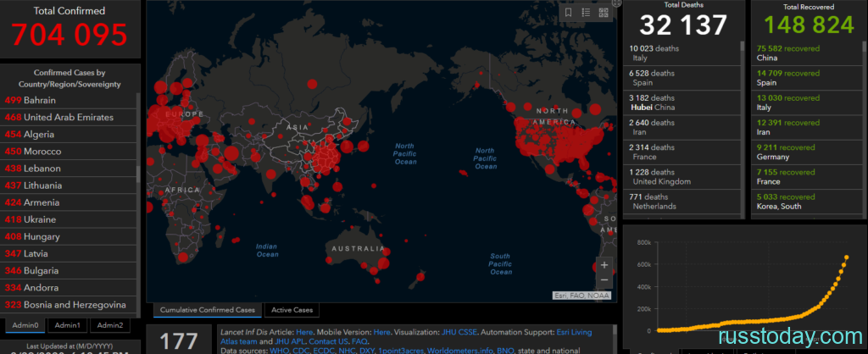Open the NHC data source link
The image size is (868, 354).
[x=347, y=351]
